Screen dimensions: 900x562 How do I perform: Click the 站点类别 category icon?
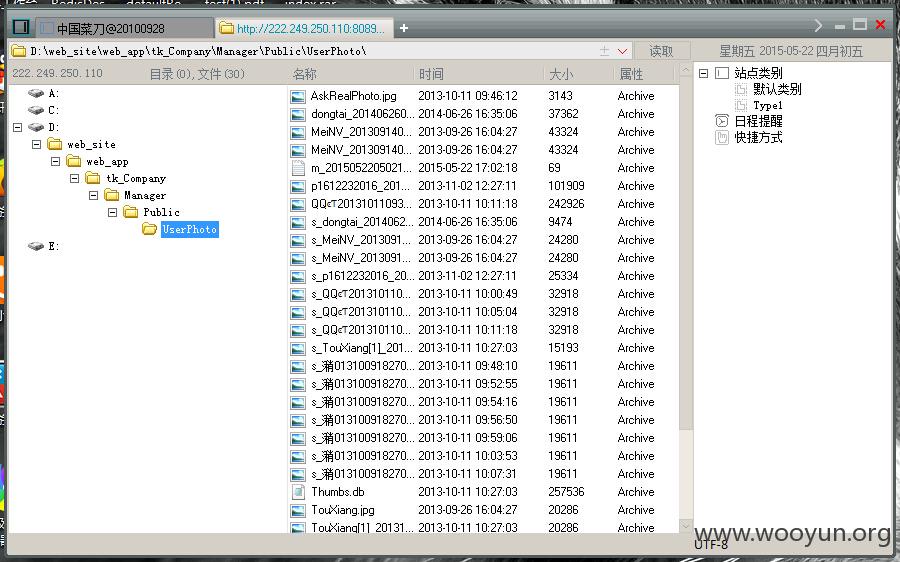pyautogui.click(x=722, y=73)
